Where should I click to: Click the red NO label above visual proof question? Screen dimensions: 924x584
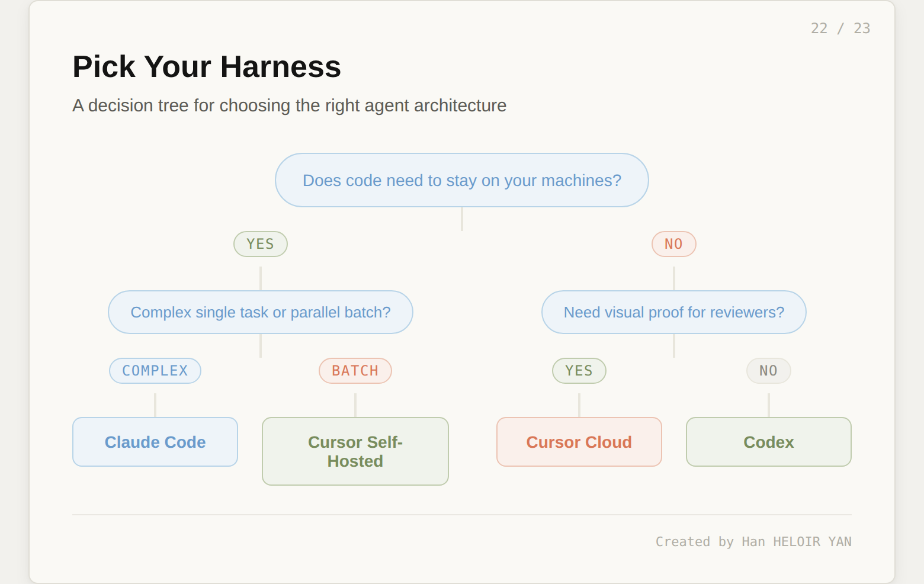click(673, 244)
